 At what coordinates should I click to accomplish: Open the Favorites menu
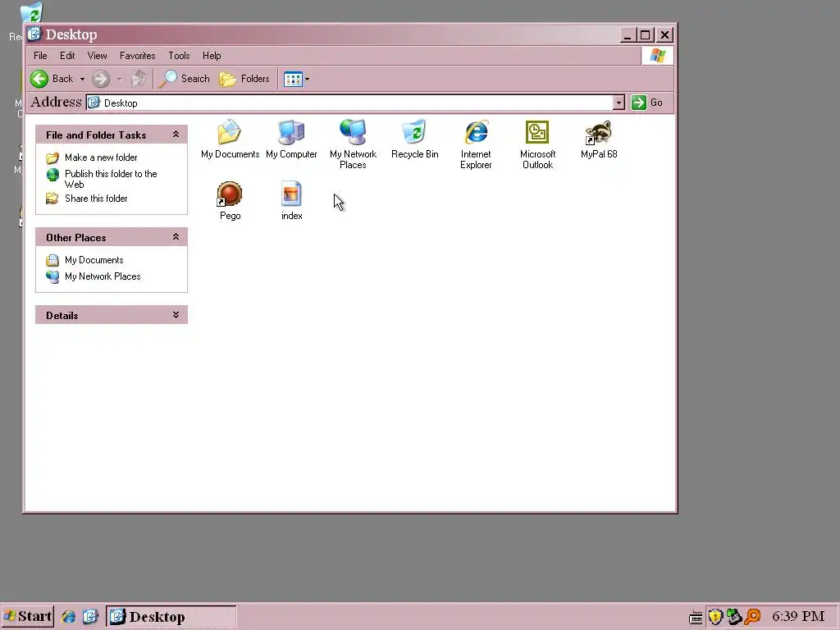(137, 56)
